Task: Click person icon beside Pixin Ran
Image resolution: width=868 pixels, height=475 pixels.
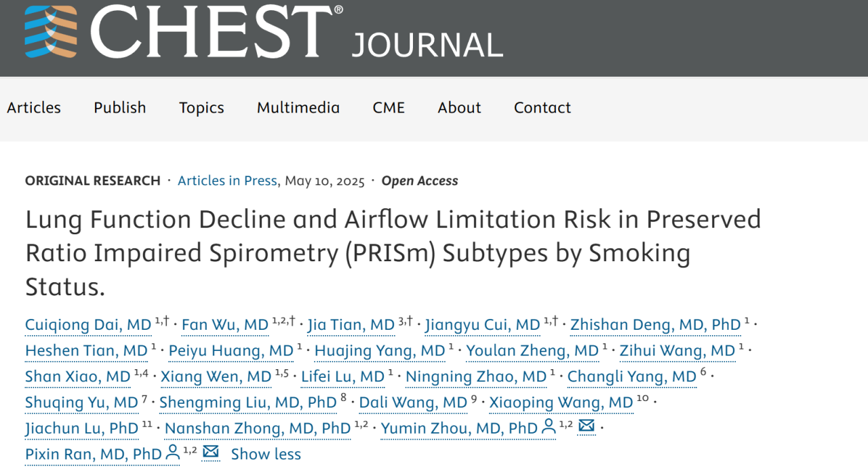Action: [x=173, y=453]
